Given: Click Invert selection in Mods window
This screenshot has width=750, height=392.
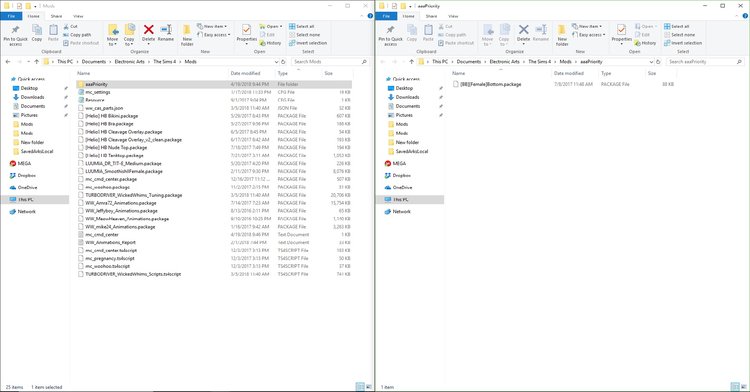Looking at the screenshot, I should 308,43.
